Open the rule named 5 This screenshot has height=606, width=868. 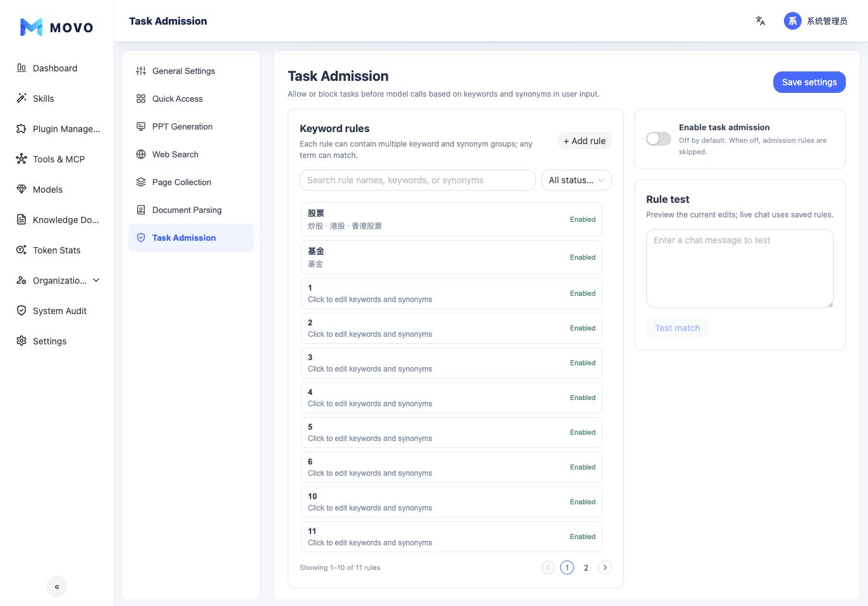click(451, 432)
